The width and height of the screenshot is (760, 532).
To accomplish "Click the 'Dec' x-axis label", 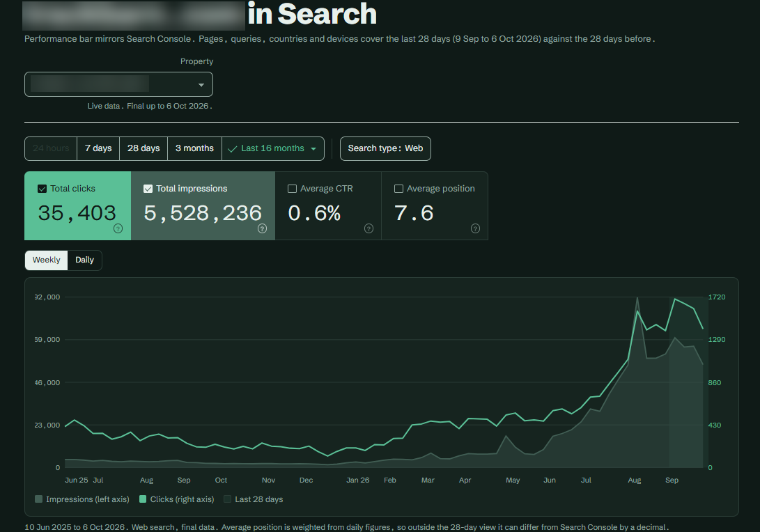I will (x=307, y=480).
